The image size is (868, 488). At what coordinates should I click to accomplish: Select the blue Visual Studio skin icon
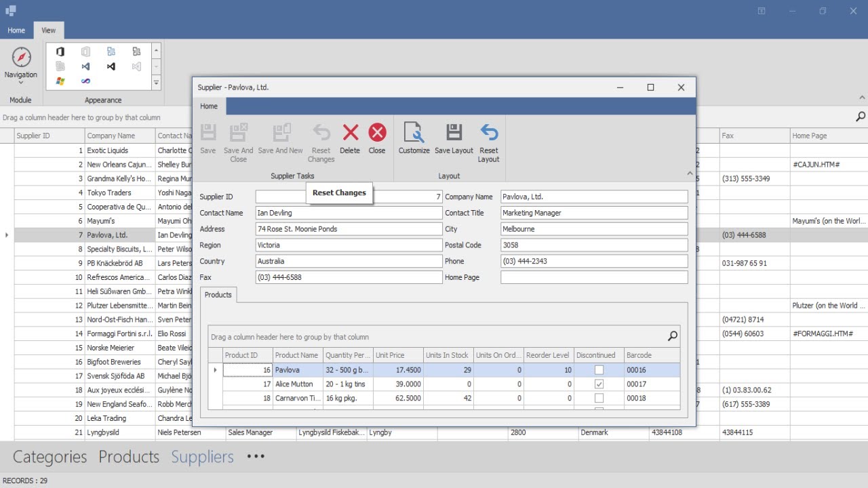[85, 66]
